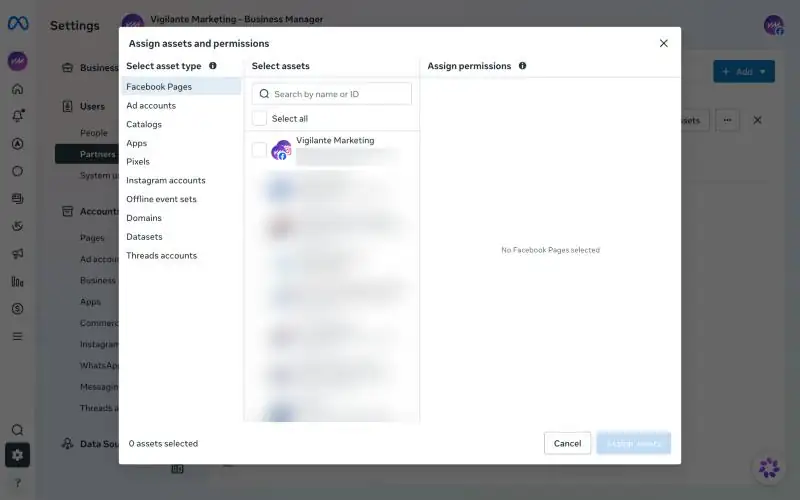
Task: Click three-dots more options button
Action: (727, 120)
